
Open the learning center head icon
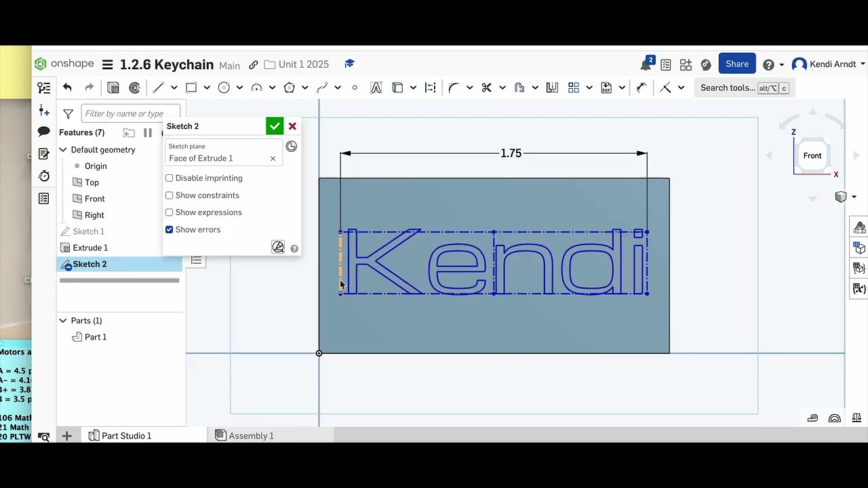click(706, 64)
